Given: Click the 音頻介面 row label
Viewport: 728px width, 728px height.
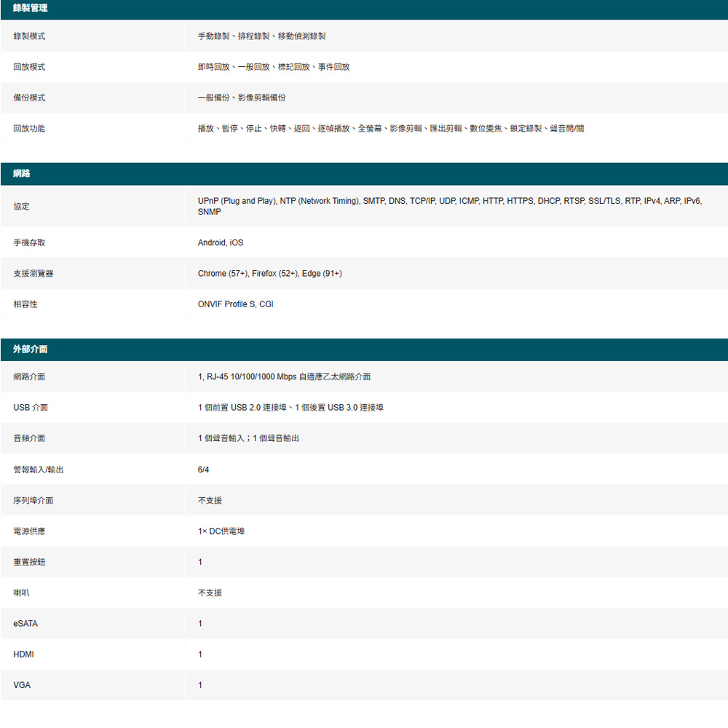Looking at the screenshot, I should pos(29,438).
